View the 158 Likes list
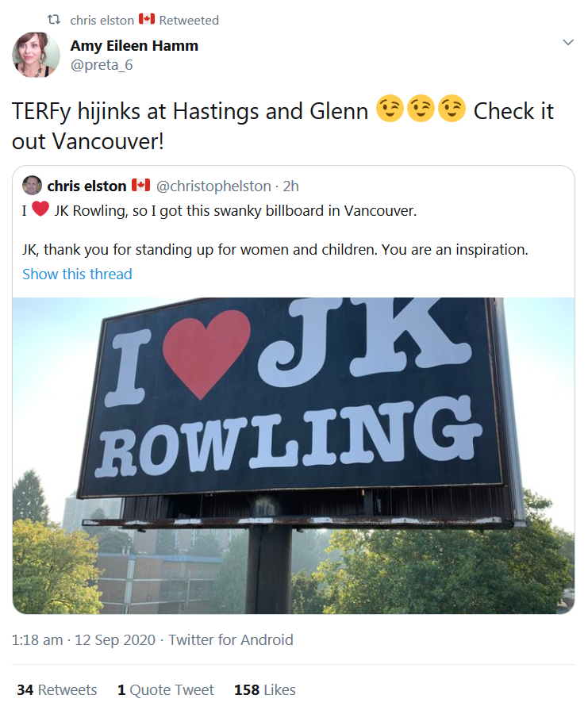The height and width of the screenshot is (714, 588). [x=264, y=689]
